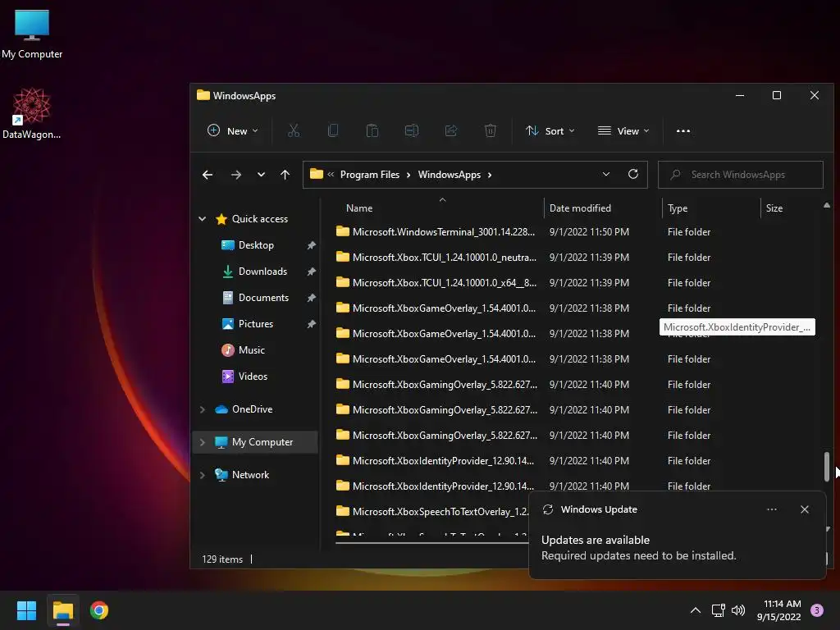Open Pictures in Quick access
Screen dimensions: 840x630
(256, 323)
